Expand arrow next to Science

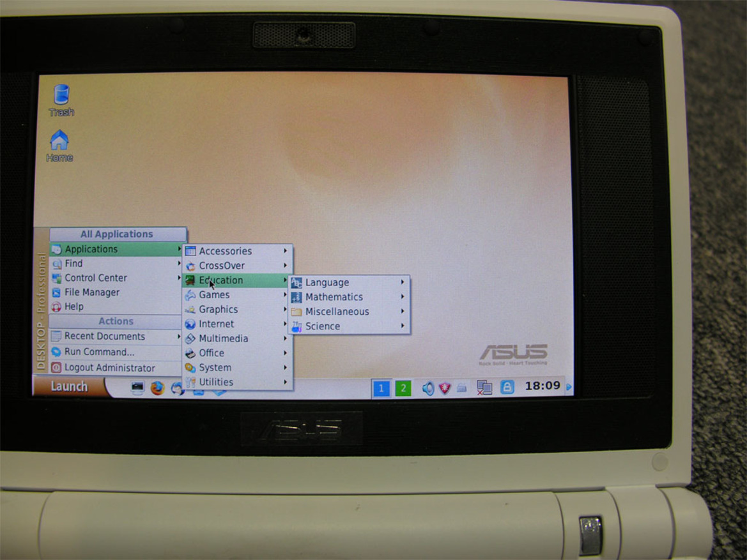click(x=403, y=326)
